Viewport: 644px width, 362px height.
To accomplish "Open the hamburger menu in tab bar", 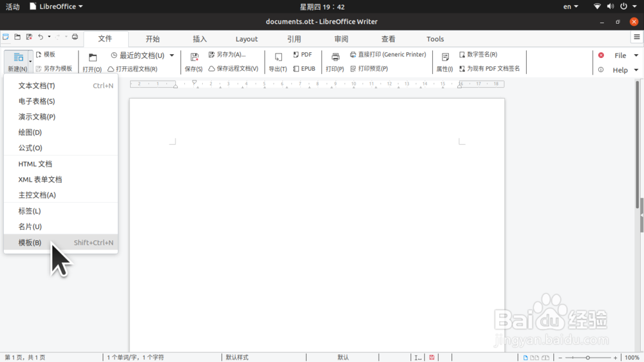I will pos(637,37).
